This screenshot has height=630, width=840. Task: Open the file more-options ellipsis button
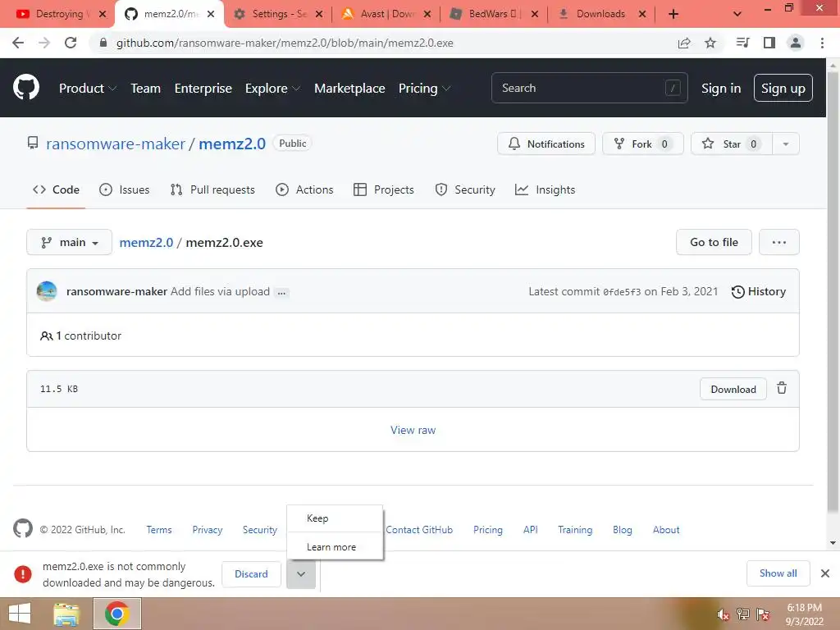pyautogui.click(x=779, y=242)
